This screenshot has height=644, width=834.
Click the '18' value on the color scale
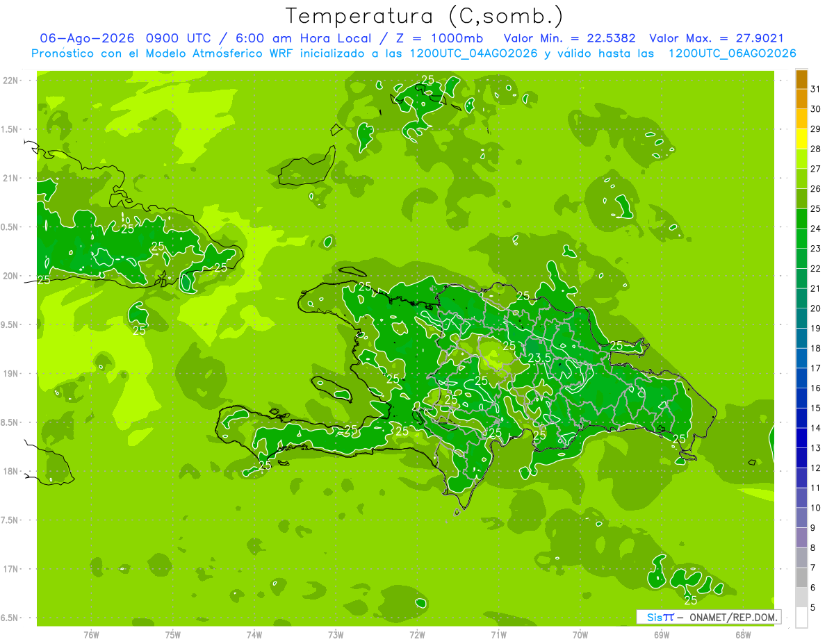coord(816,348)
